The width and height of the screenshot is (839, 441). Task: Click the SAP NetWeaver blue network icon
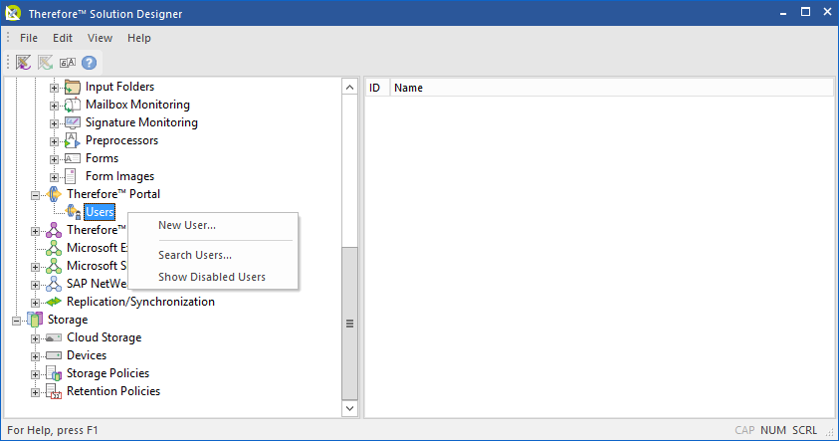point(54,284)
